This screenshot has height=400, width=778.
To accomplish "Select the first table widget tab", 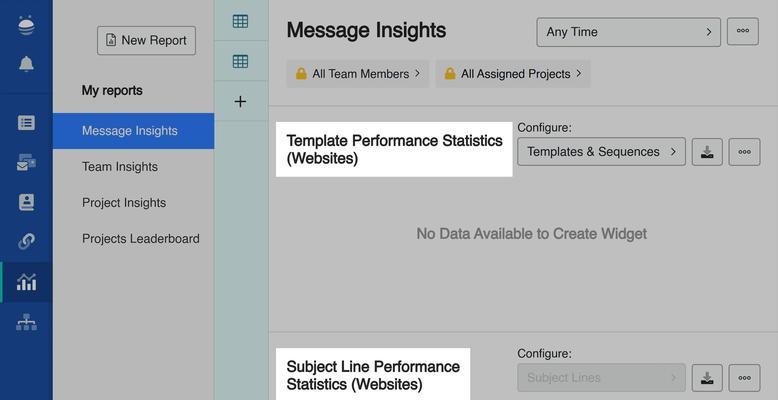I will click(x=240, y=21).
